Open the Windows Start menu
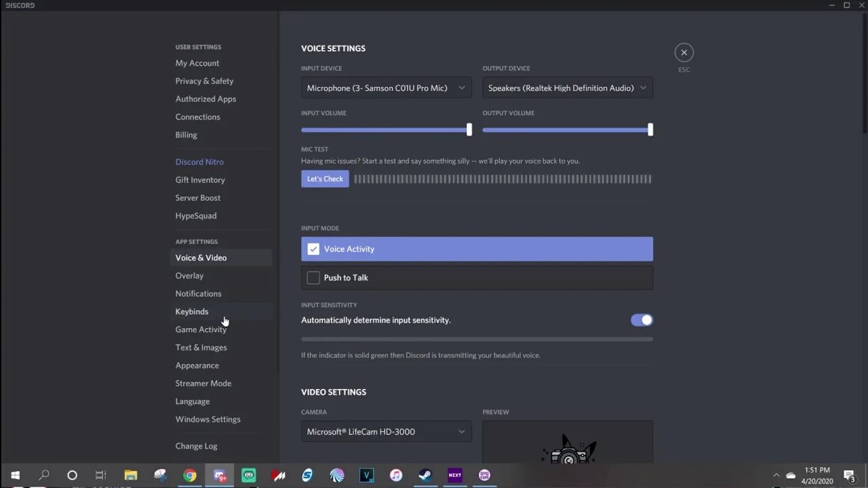Screen dimensions: 868x488 15,475
